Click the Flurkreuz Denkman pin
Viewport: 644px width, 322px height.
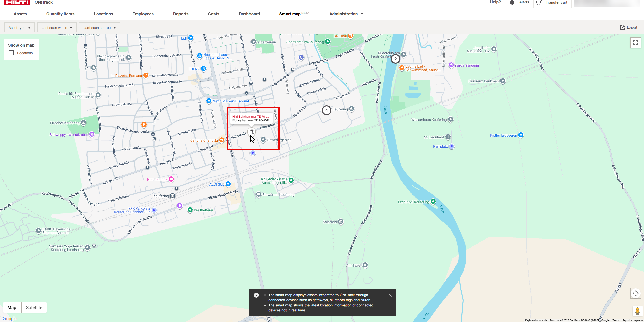click(x=503, y=81)
